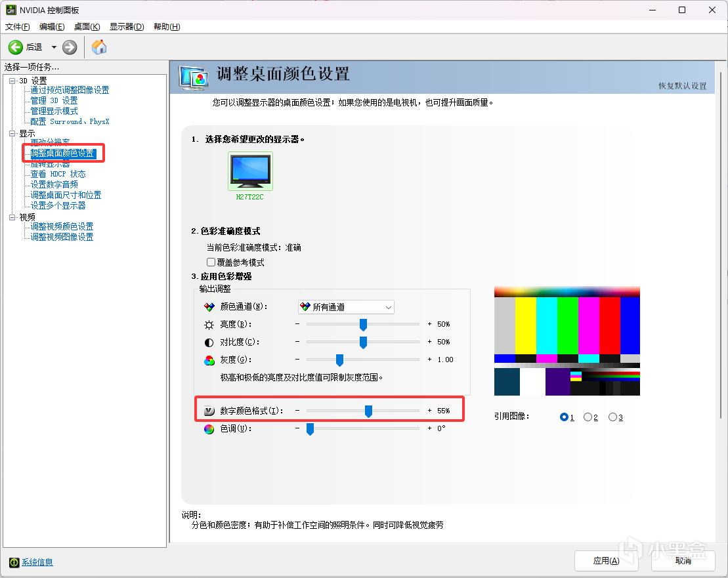The image size is (728, 578).
Task: Click the brightness sun icon
Action: [209, 325]
